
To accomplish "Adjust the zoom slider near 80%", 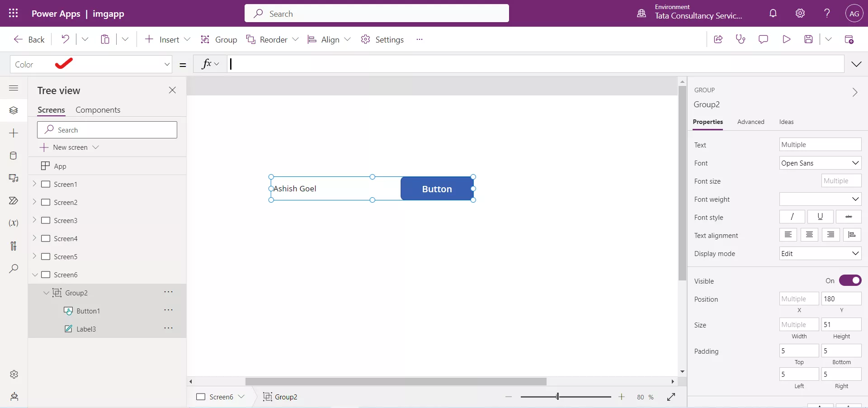I will coord(558,397).
